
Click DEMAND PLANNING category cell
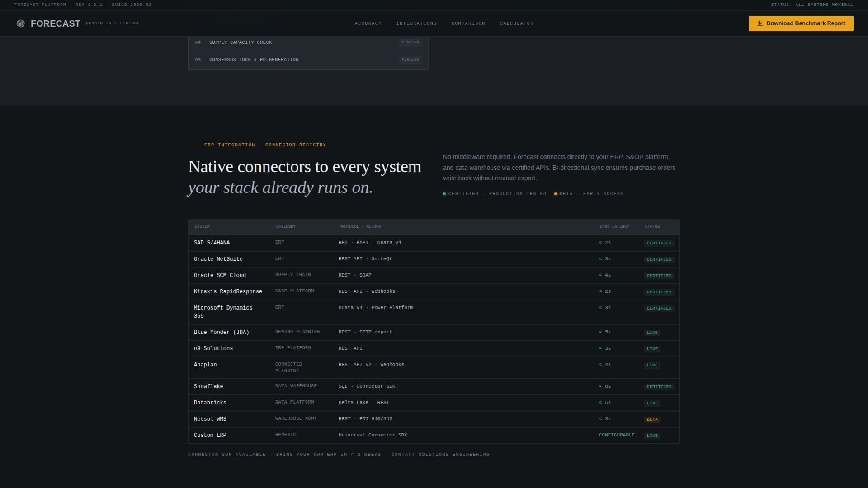click(x=297, y=332)
